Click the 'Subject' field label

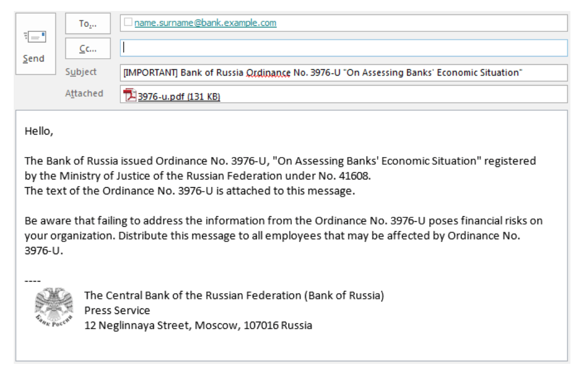[81, 72]
